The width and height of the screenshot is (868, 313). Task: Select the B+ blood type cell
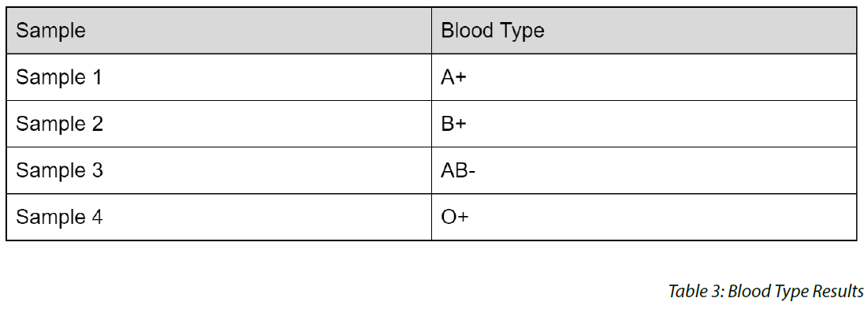644,124
